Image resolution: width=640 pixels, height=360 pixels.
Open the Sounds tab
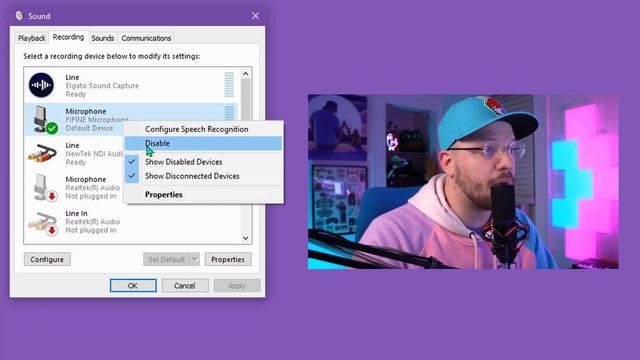[x=102, y=38]
